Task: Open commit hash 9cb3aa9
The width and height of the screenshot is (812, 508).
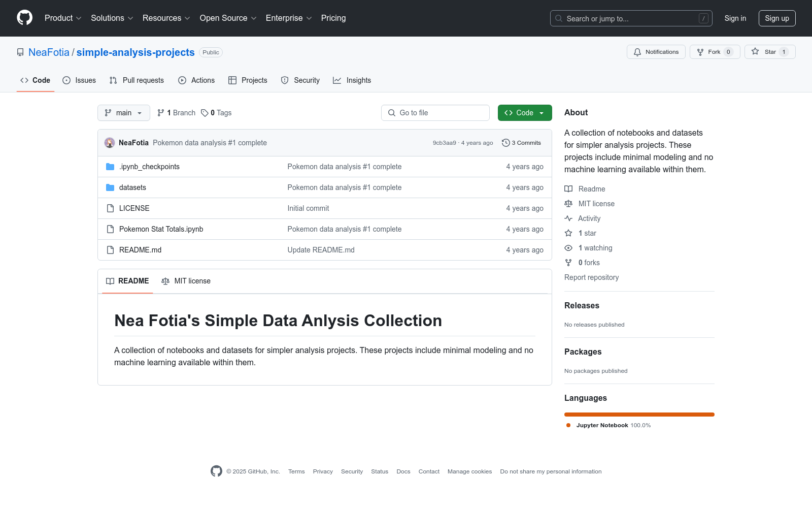Action: tap(444, 143)
